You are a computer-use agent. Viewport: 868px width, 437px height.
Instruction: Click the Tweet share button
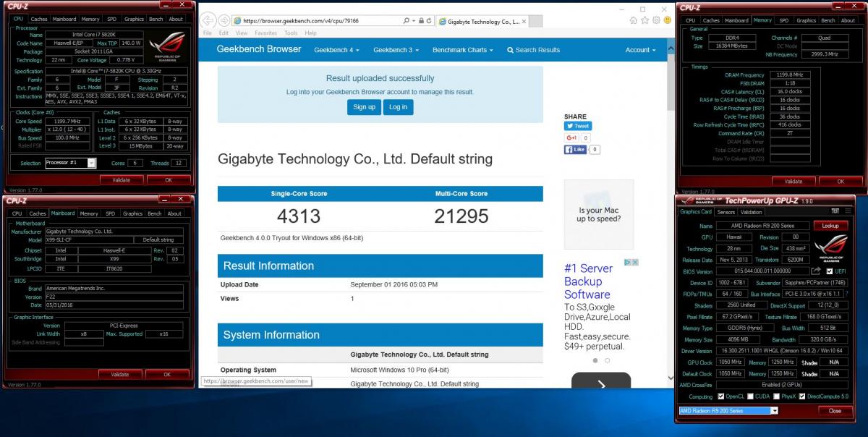[578, 126]
